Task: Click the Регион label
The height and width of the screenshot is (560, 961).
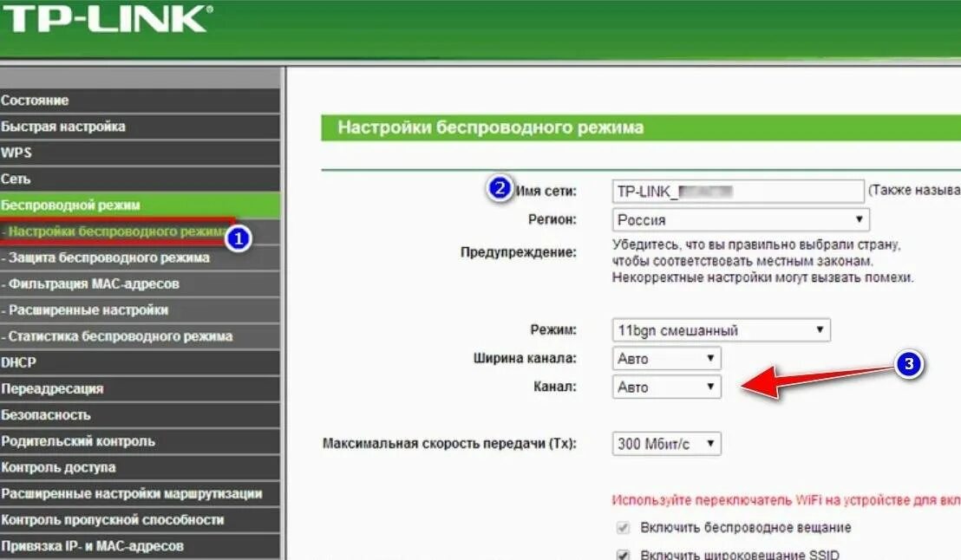Action: tap(552, 219)
